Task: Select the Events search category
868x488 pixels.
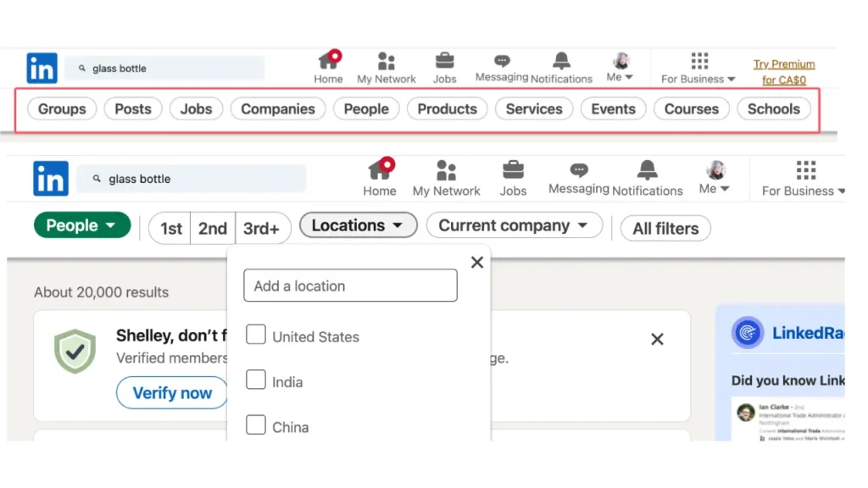Action: [614, 109]
